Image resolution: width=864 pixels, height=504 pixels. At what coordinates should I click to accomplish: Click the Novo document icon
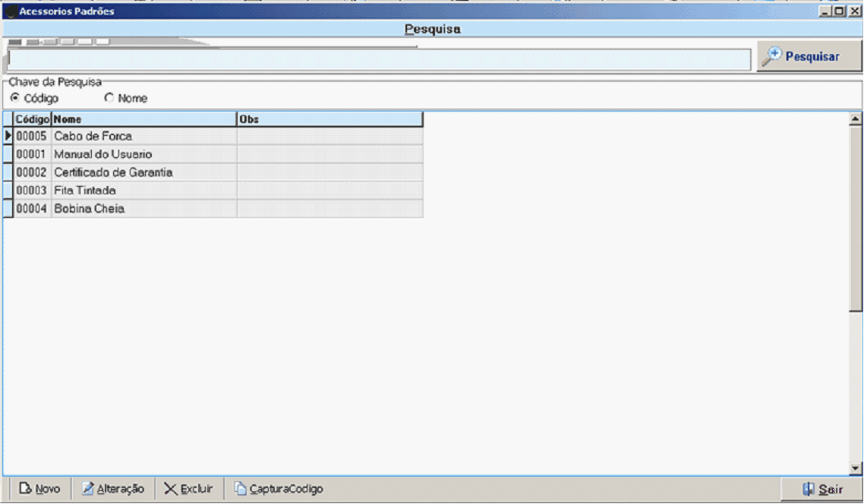(25, 489)
